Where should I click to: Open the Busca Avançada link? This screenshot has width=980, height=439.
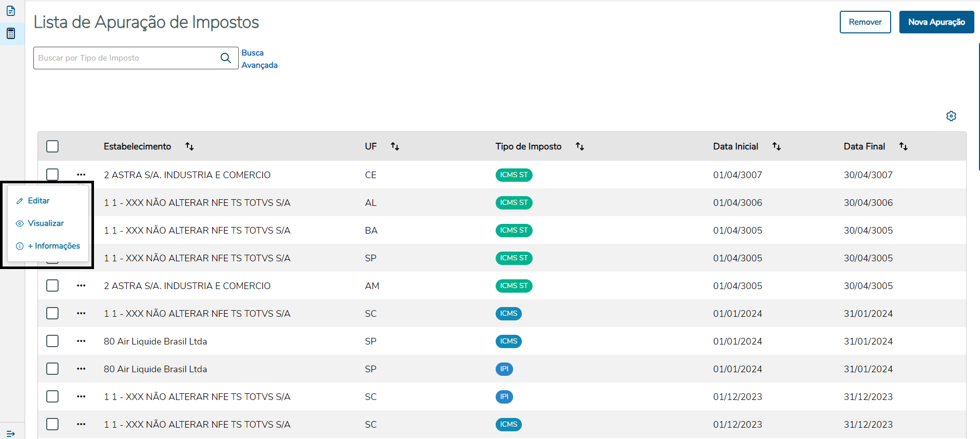tap(259, 59)
